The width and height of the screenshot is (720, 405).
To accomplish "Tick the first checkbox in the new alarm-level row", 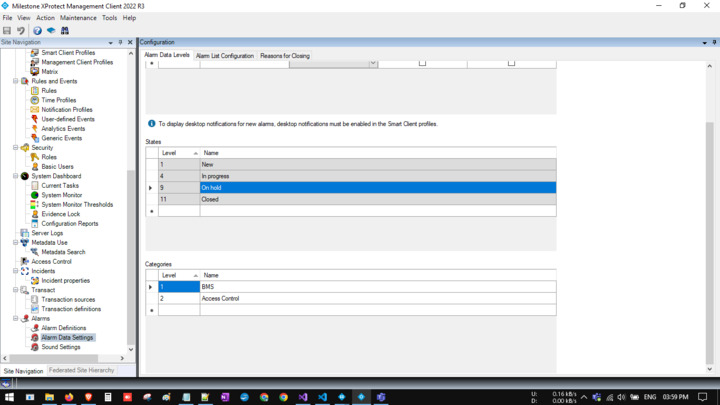I will [422, 63].
